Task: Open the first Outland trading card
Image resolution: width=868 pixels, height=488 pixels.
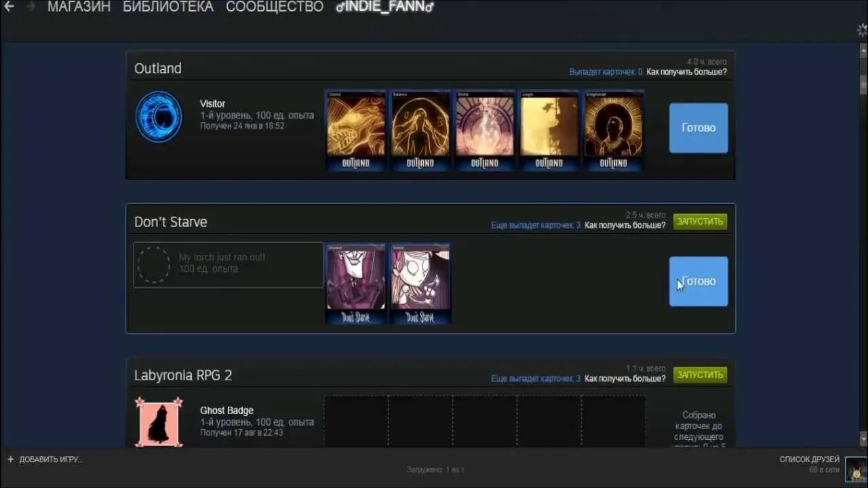Action: (x=356, y=131)
